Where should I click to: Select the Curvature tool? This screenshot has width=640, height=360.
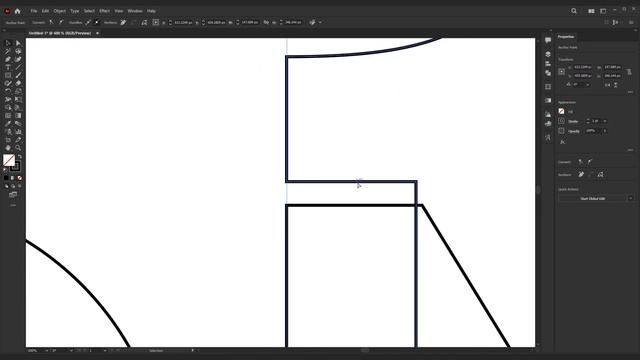click(x=18, y=59)
